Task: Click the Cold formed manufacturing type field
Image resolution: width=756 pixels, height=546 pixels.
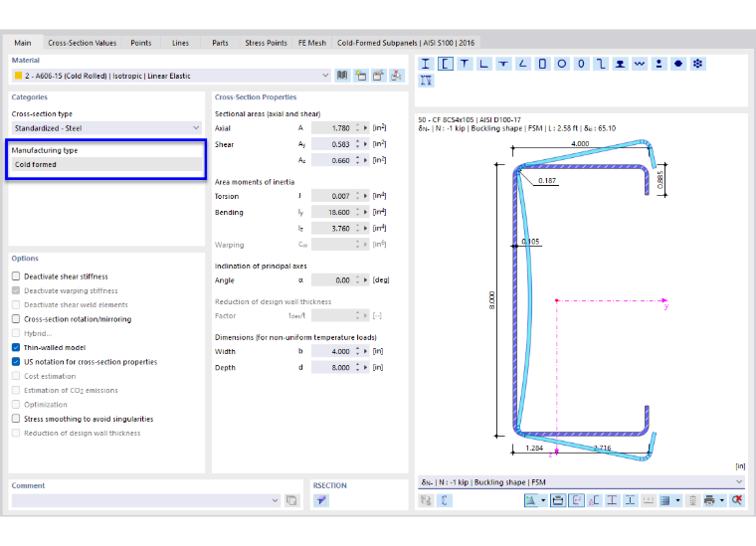Action: pyautogui.click(x=106, y=164)
